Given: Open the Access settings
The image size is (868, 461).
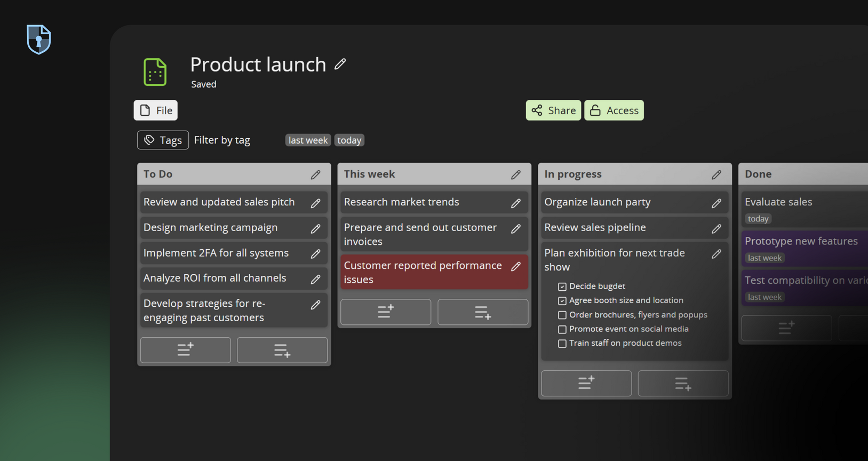Looking at the screenshot, I should click(x=614, y=110).
